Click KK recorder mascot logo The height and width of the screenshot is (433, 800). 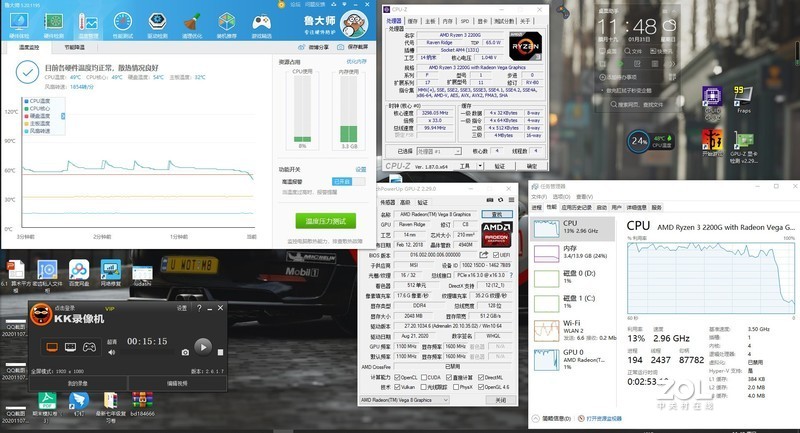41,315
